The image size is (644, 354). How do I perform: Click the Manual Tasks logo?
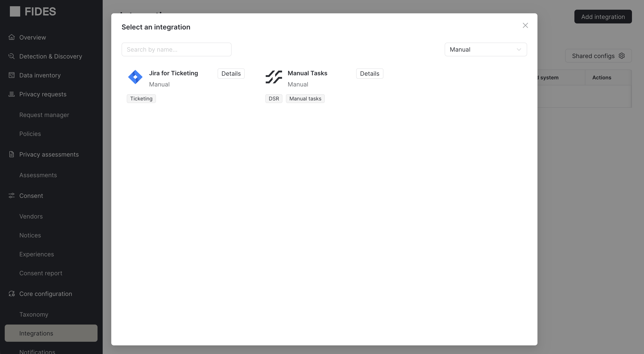(x=274, y=78)
